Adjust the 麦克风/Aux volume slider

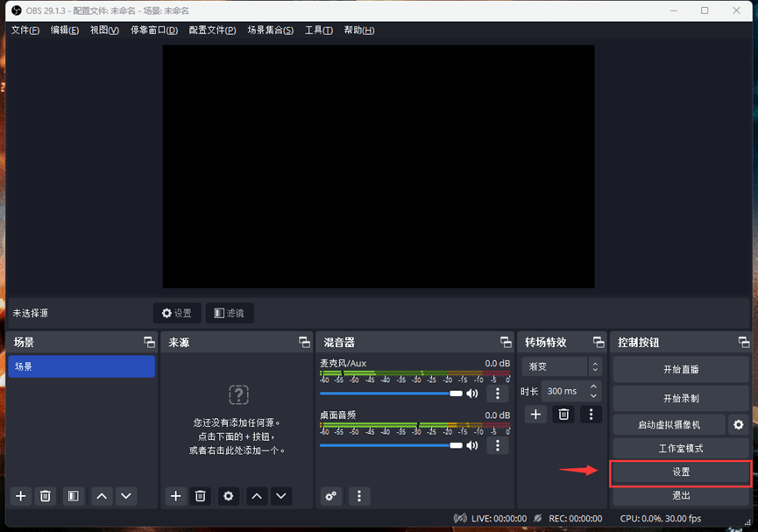[x=391, y=394]
